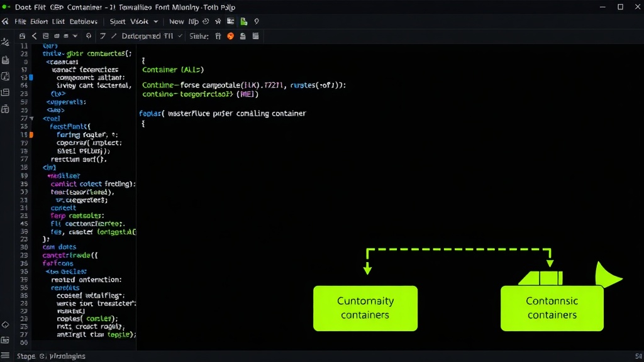Collapse the fold arrow at line 77
Image resolution: width=644 pixels, height=362 pixels.
click(x=31, y=119)
